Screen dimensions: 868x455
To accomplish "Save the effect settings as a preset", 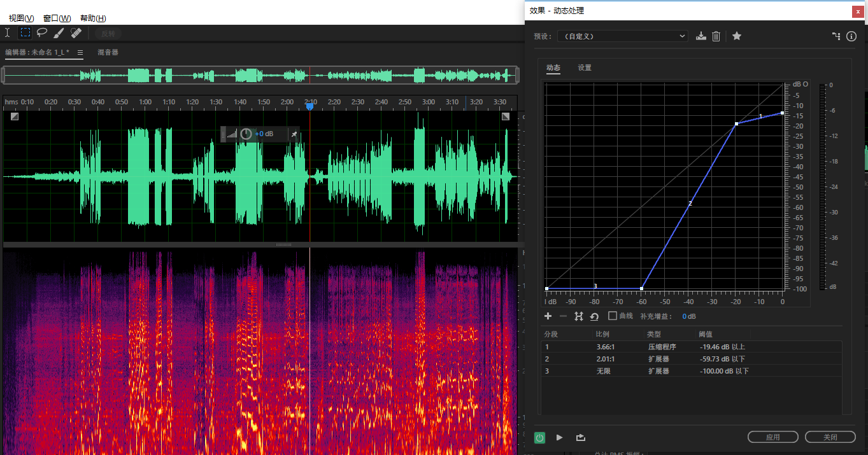I will click(x=701, y=36).
